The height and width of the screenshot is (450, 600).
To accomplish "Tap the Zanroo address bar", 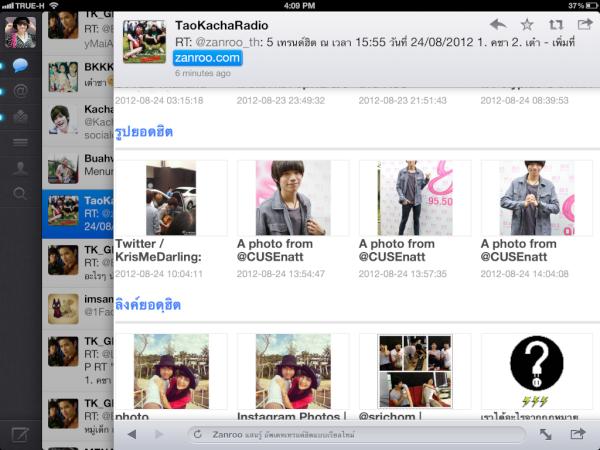I will tap(356, 435).
